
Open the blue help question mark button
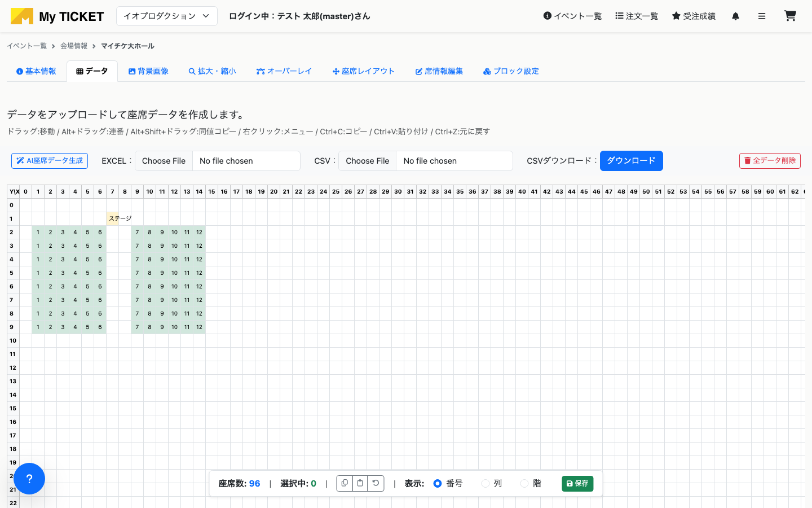[x=29, y=479]
